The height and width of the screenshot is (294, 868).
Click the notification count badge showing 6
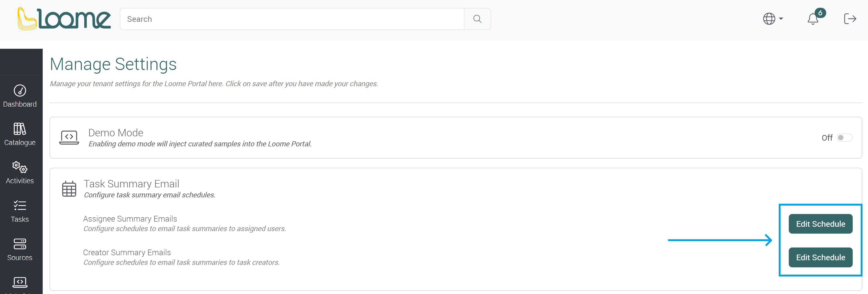point(820,13)
